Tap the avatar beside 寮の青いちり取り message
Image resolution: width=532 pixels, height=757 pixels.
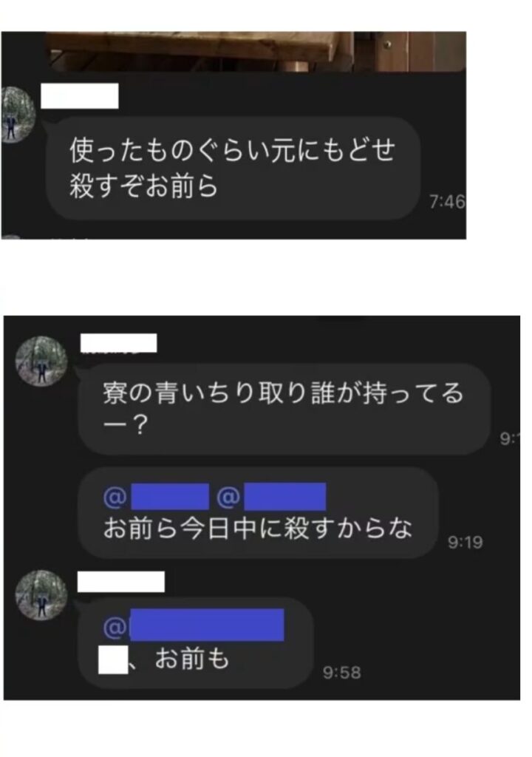(x=41, y=361)
